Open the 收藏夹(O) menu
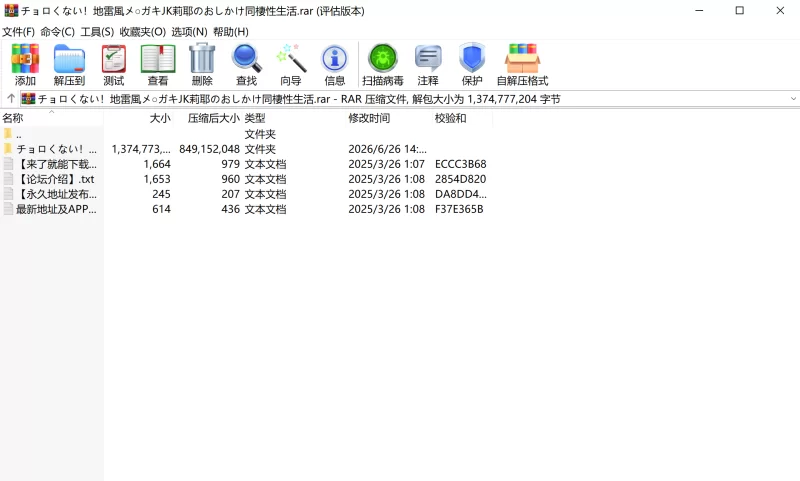The width and height of the screenshot is (800, 481). click(142, 32)
